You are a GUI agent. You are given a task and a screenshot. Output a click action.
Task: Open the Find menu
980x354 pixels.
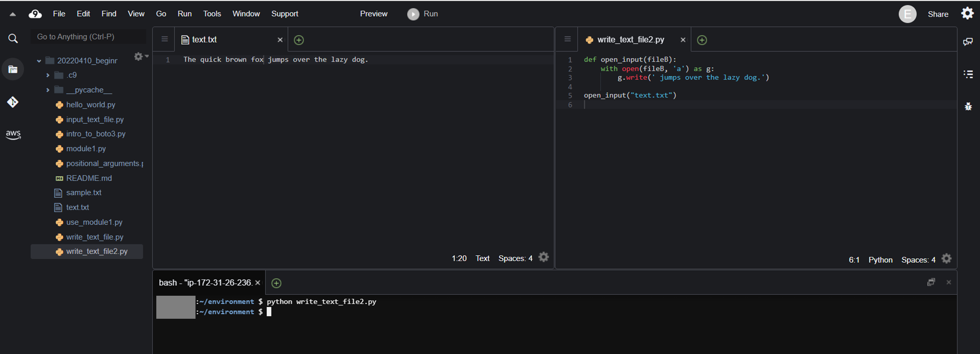point(109,14)
